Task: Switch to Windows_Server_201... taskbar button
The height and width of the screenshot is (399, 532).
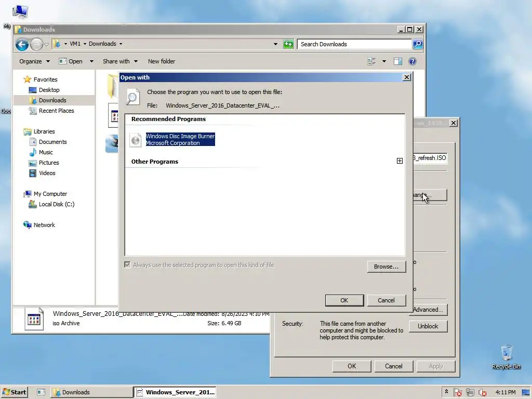Action: [x=175, y=392]
